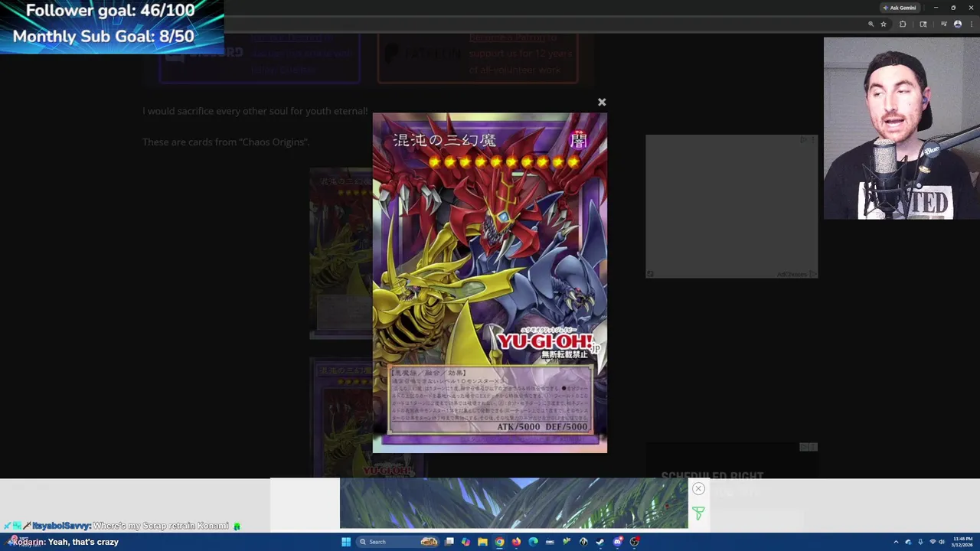This screenshot has height=551, width=980.
Task: Open Chrome three-dot menu
Action: pos(972,24)
